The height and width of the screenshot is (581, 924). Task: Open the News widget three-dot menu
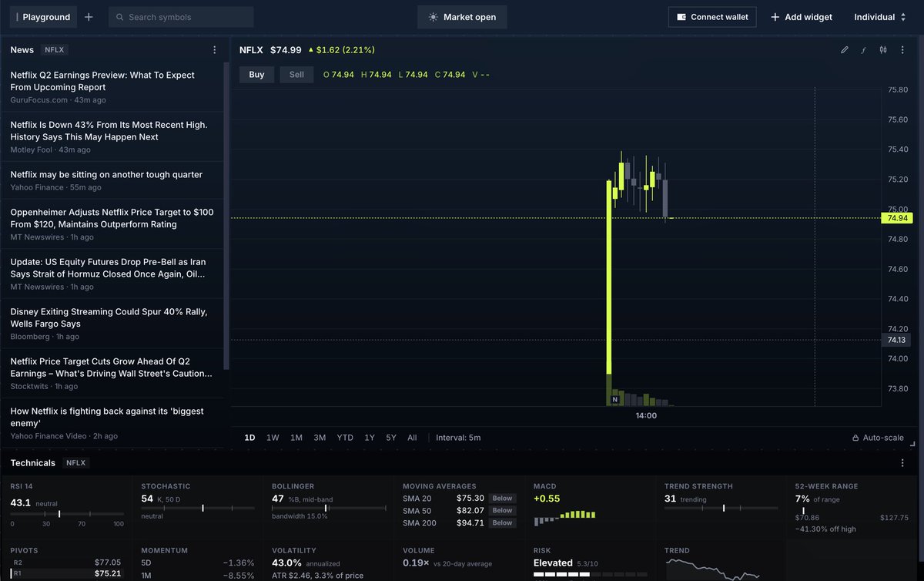[214, 50]
